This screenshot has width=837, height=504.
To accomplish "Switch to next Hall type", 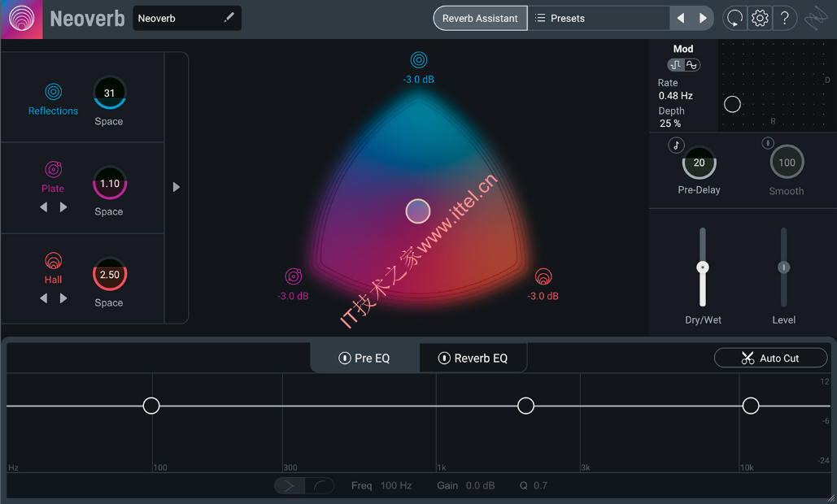I will click(63, 298).
